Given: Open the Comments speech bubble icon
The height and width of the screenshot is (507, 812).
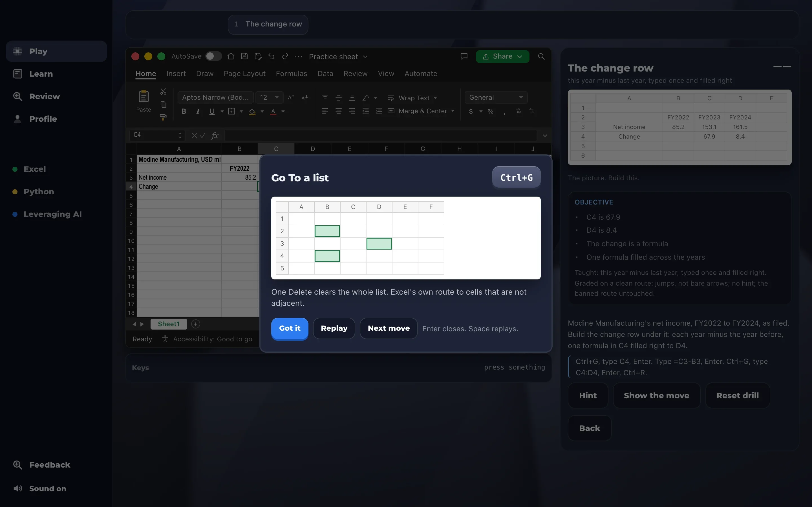Looking at the screenshot, I should [464, 56].
